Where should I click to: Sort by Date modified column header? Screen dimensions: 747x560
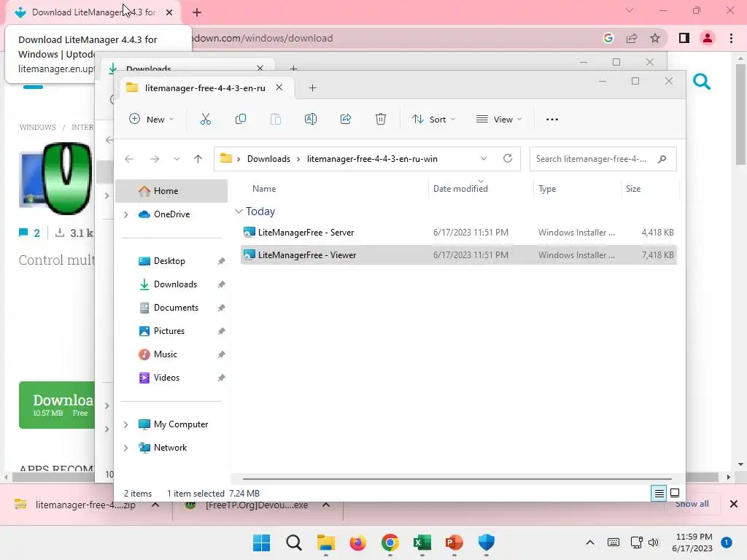[481, 189]
